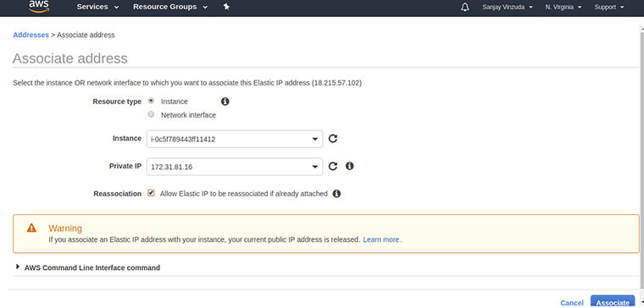Show info icon next to Private IP

349,166
